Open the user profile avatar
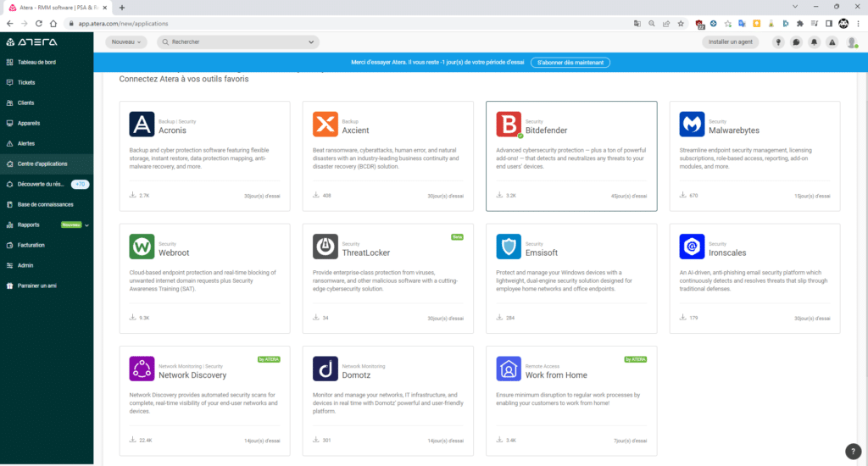Viewport: 868px width, 466px height. (853, 42)
